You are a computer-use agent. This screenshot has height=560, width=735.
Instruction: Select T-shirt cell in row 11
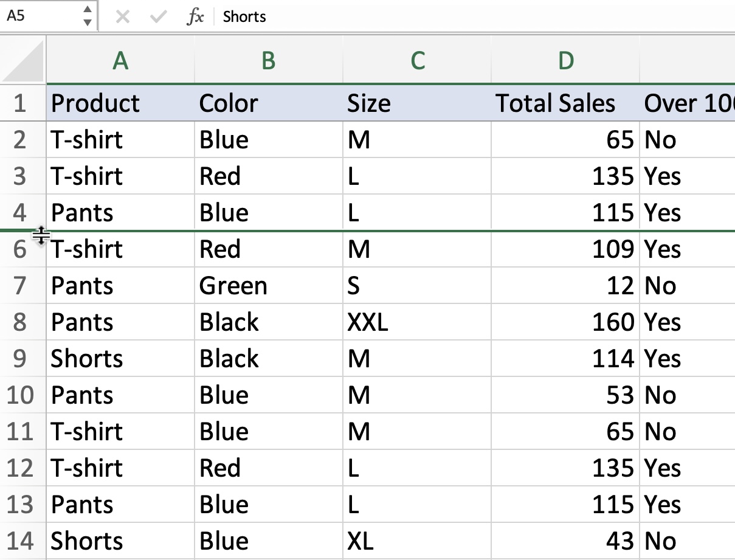pos(120,431)
